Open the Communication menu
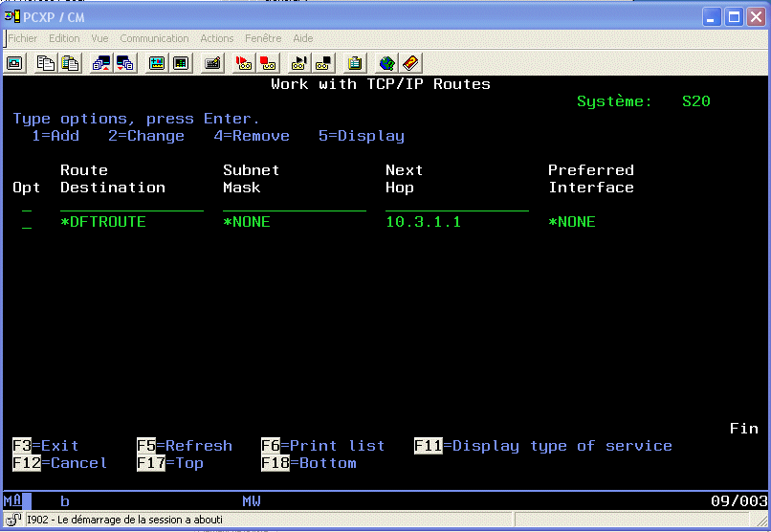Viewport: 771px width, 532px height. 154,38
